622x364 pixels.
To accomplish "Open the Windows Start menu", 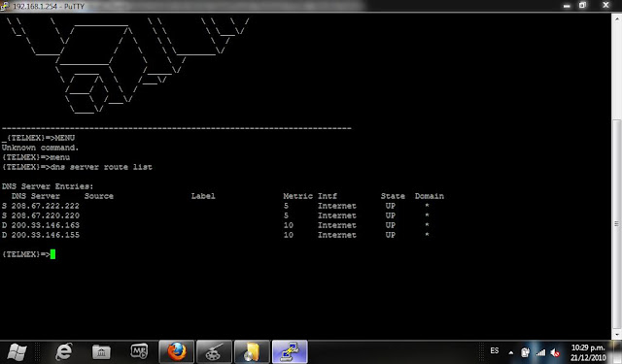I will (x=17, y=351).
